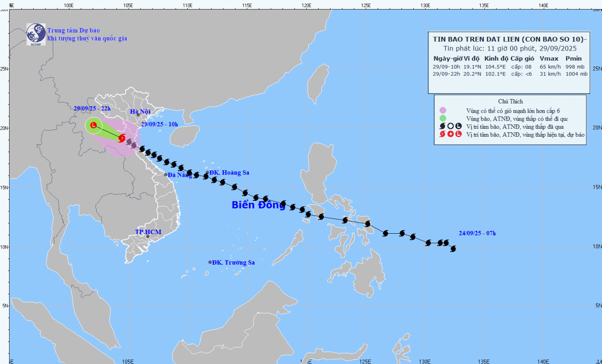Click the easternmost storm track marker
Image resolution: width=602 pixels, height=364 pixels.
[453, 249]
